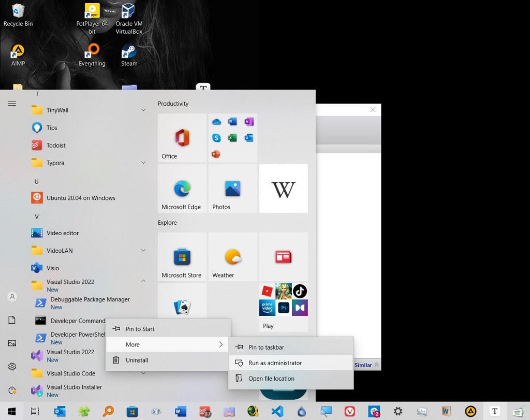Screen dimensions: 530x420
Task: Click the Windows Start button
Action: (x=11, y=411)
